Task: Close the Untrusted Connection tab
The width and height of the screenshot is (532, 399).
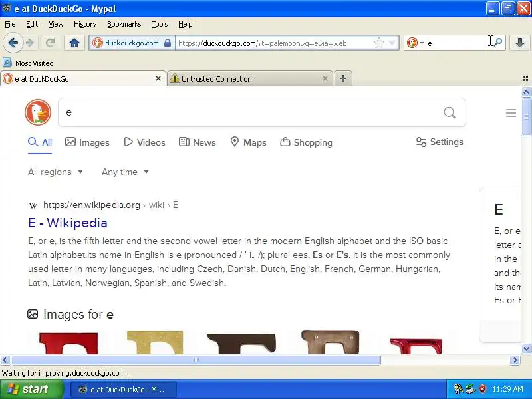Action: [x=325, y=78]
